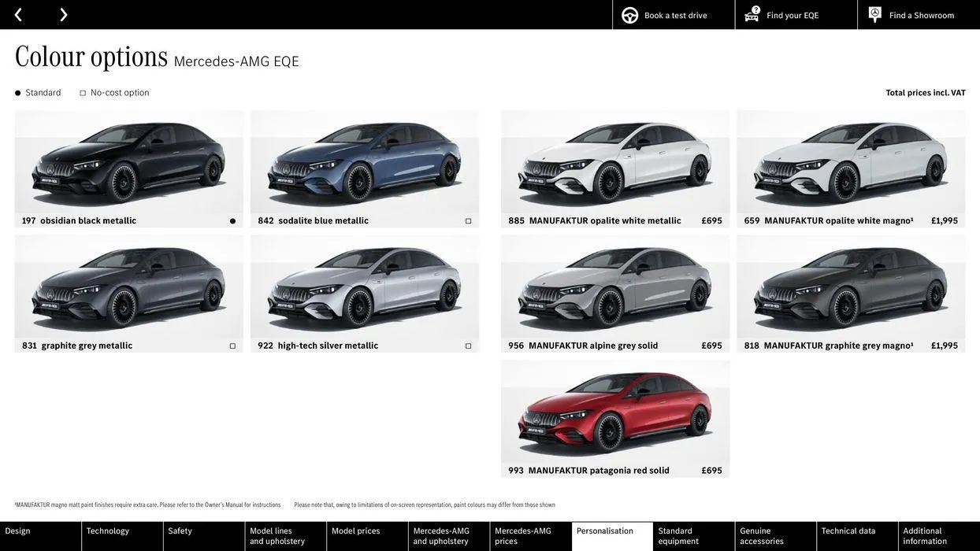
Task: Open the Safety tab
Action: 204,536
